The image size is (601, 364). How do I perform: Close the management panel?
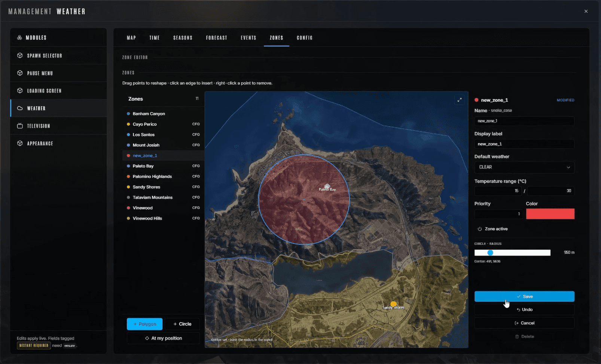(586, 11)
